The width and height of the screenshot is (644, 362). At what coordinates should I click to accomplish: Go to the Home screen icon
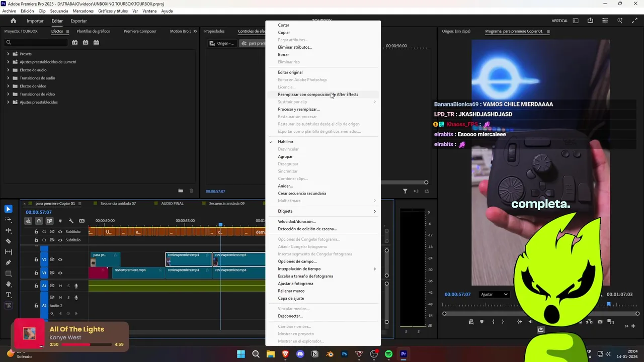14,21
